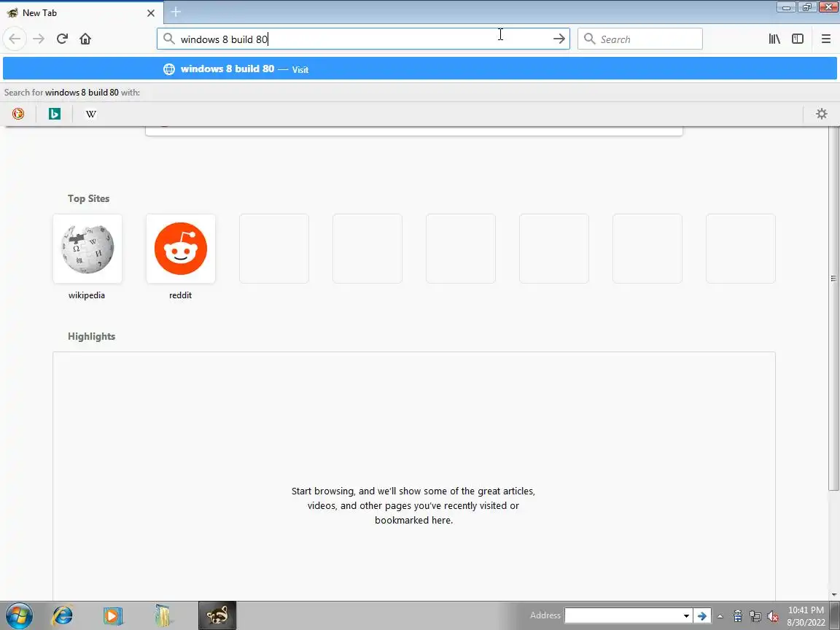This screenshot has height=630, width=840.
Task: Go to the home page
Action: 85,39
